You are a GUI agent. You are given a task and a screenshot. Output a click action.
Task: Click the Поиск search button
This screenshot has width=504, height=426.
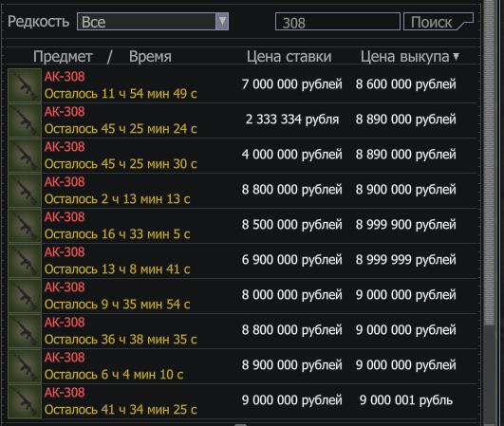click(439, 22)
